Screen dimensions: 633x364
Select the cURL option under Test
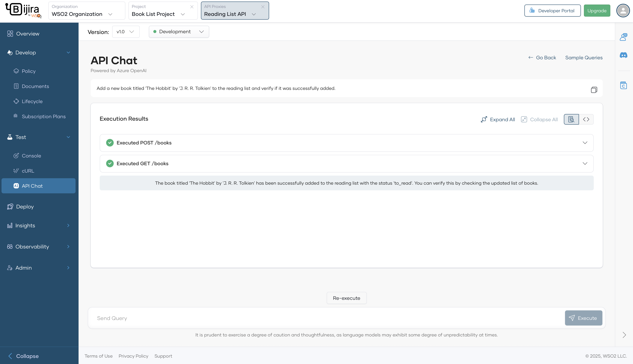click(x=27, y=171)
